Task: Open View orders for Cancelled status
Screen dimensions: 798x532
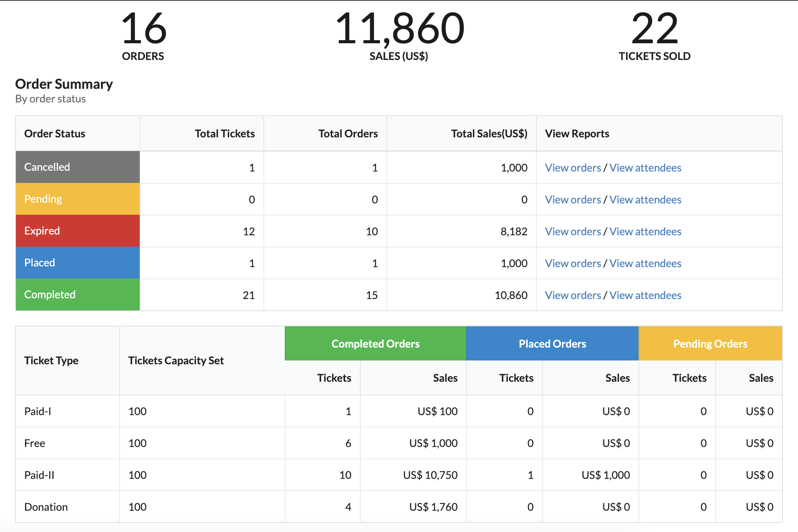Action: pos(573,168)
